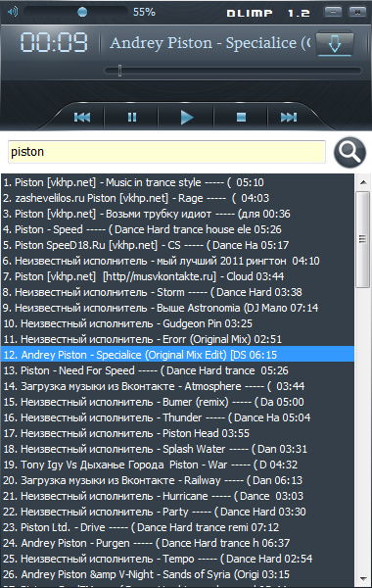372x588 pixels.
Task: Skip to the next track
Action: click(289, 118)
